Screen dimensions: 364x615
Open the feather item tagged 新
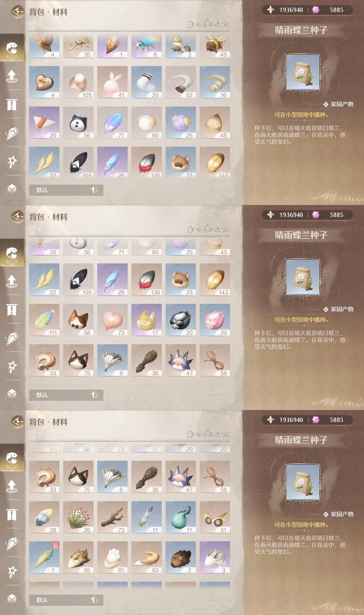tap(44, 557)
